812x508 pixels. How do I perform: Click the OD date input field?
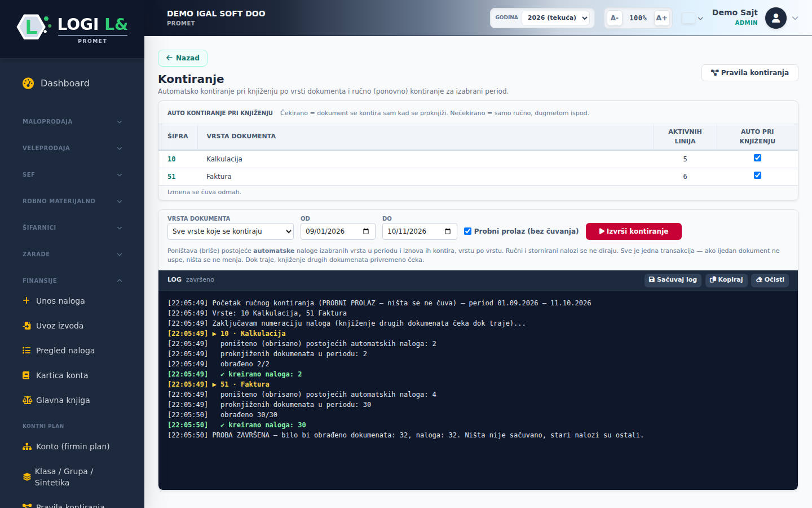tap(338, 231)
